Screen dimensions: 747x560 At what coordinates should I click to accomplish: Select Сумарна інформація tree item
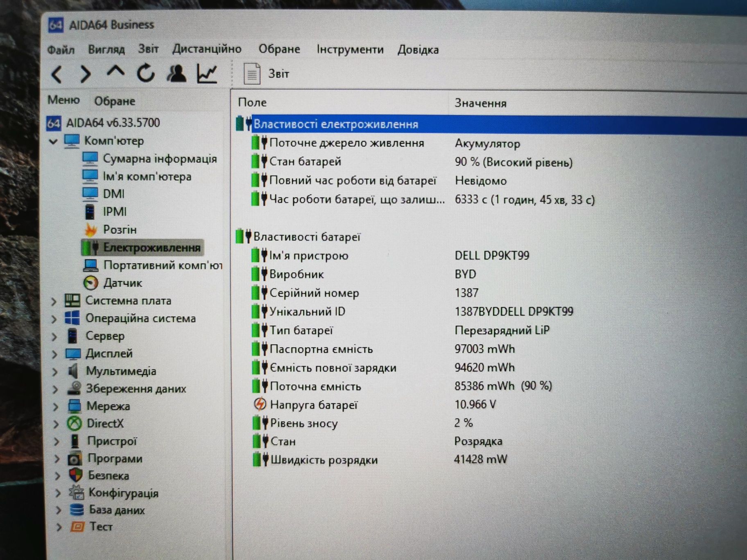point(149,158)
